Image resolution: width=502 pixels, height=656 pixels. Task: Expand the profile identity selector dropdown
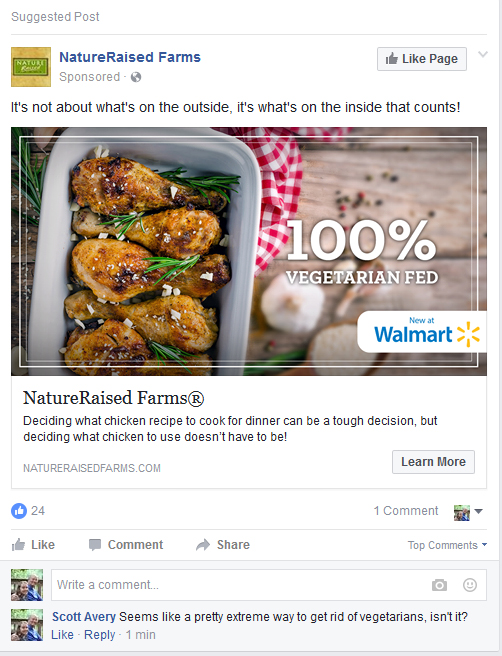[468, 512]
